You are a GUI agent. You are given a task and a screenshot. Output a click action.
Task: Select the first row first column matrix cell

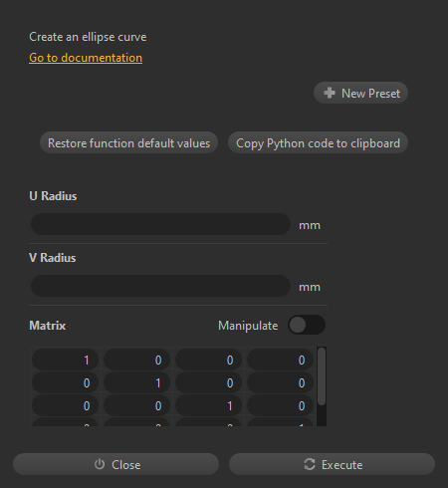[66, 360]
